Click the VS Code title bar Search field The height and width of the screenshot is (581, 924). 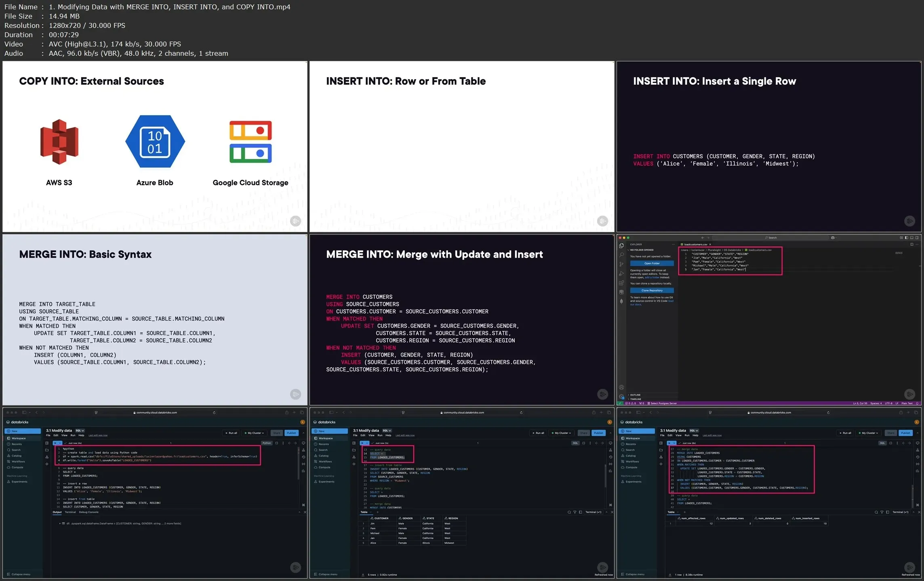[x=770, y=238]
